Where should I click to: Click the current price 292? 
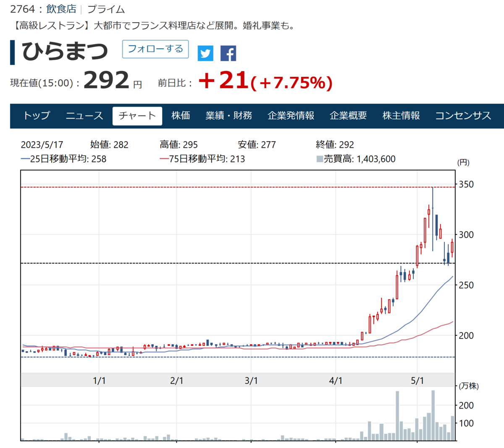coord(106,80)
